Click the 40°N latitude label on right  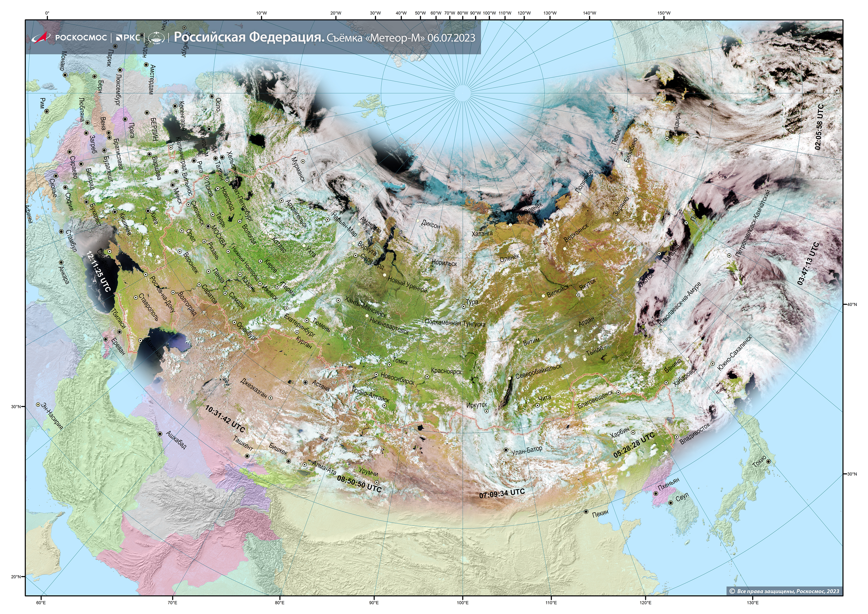tap(852, 305)
